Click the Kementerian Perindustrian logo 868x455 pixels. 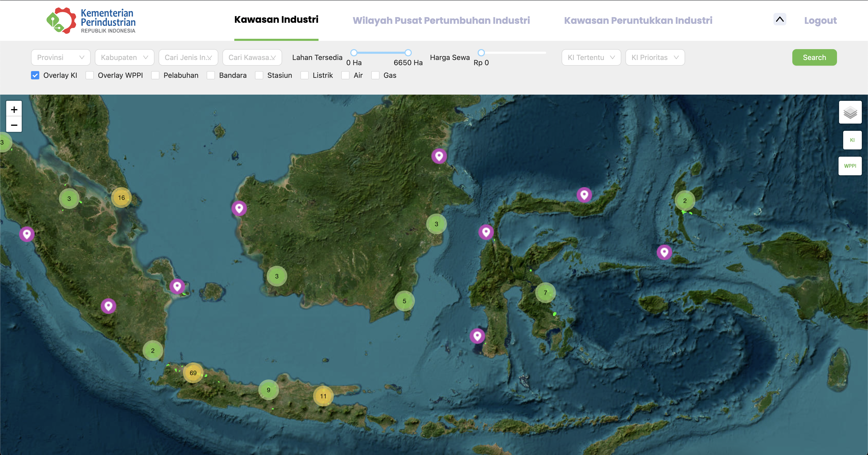pos(91,21)
